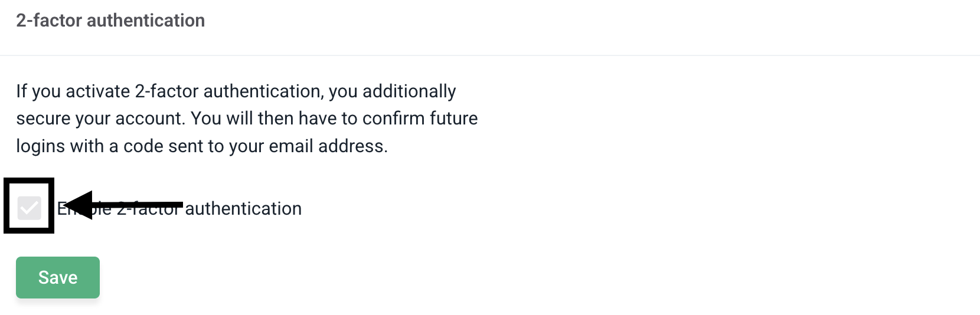Click the word "additionally" in the description

click(x=409, y=91)
